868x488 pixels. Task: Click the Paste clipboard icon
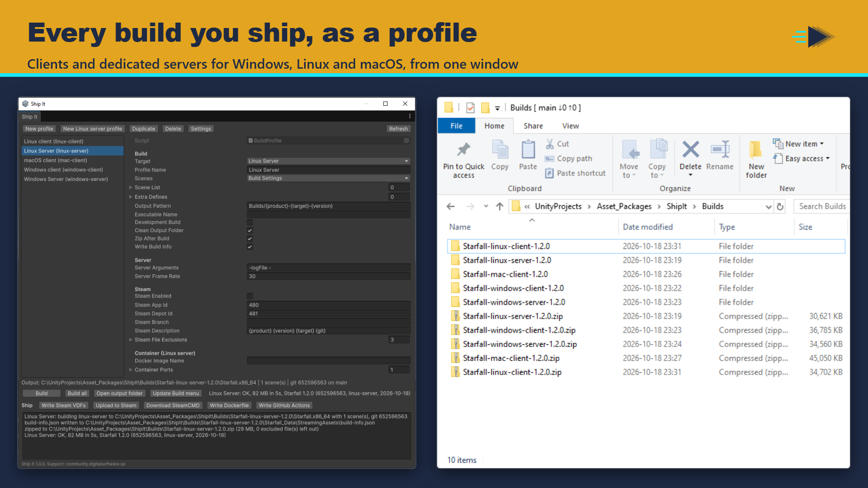528,149
